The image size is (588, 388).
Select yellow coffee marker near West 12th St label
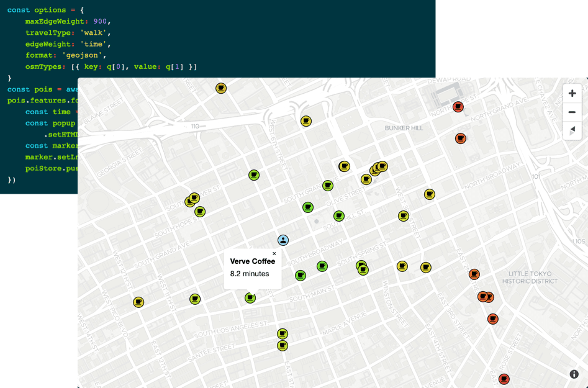(138, 302)
